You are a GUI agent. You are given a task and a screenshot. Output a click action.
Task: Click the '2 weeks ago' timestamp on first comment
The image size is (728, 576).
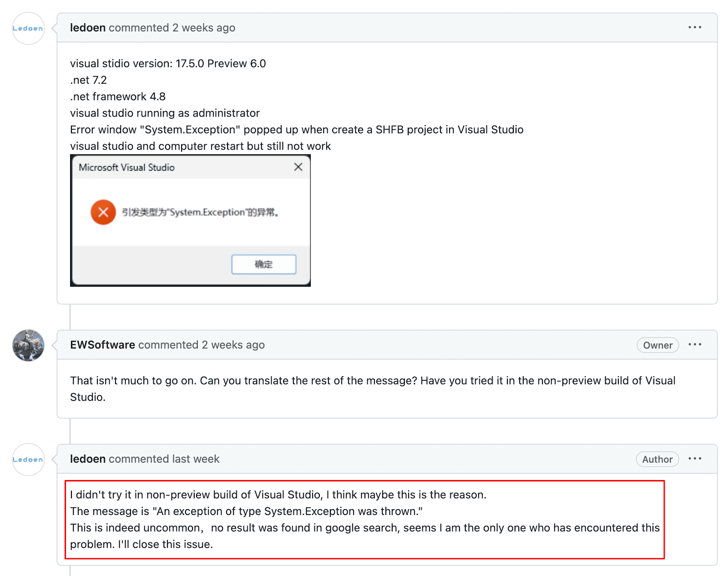click(x=203, y=28)
